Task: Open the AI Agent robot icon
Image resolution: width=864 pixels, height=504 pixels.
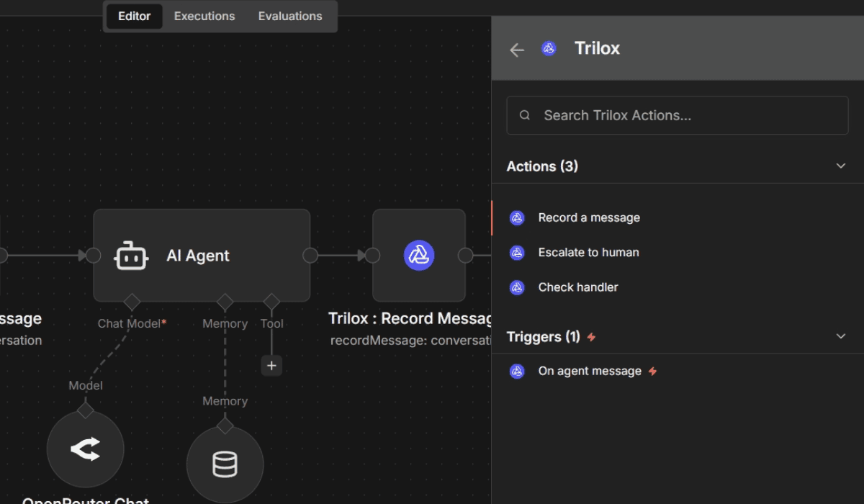Action: pos(132,255)
